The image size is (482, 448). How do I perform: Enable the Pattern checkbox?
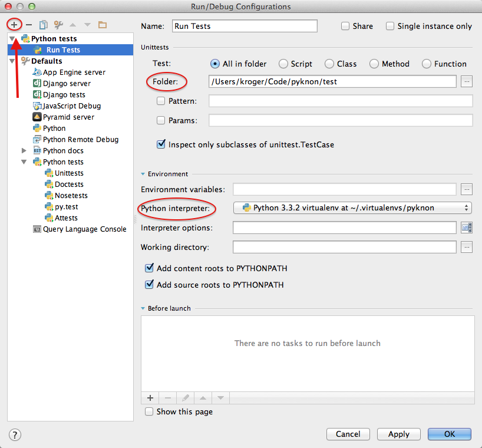pyautogui.click(x=161, y=101)
